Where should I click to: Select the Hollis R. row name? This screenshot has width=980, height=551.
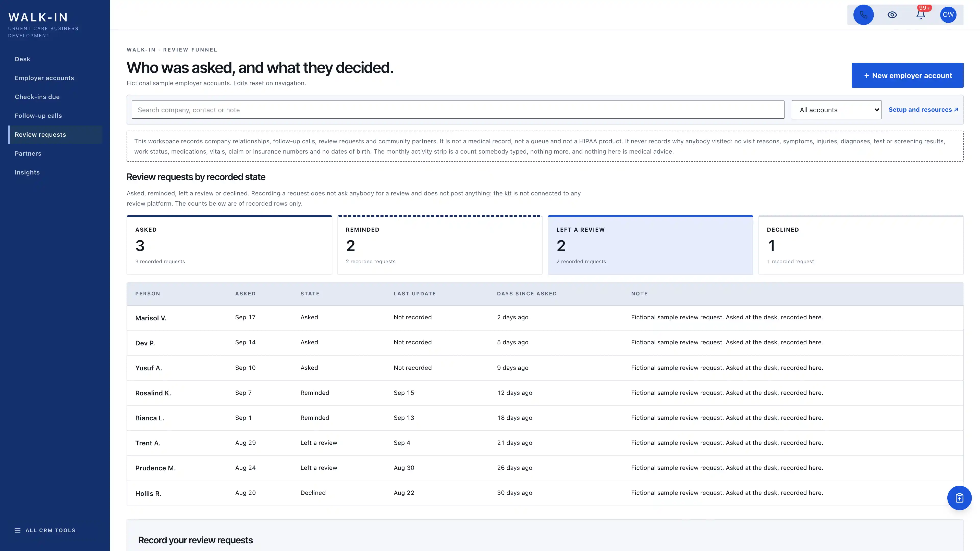(x=148, y=494)
